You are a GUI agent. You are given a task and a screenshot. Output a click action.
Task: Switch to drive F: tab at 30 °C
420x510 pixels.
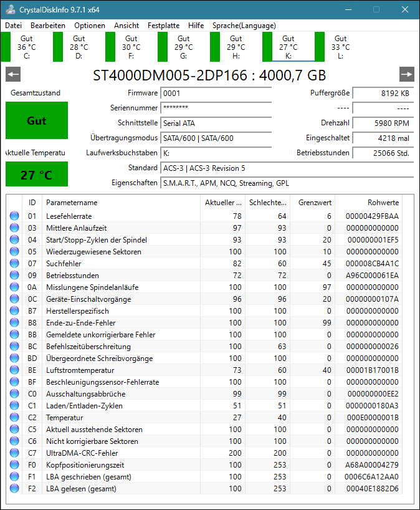pos(131,47)
